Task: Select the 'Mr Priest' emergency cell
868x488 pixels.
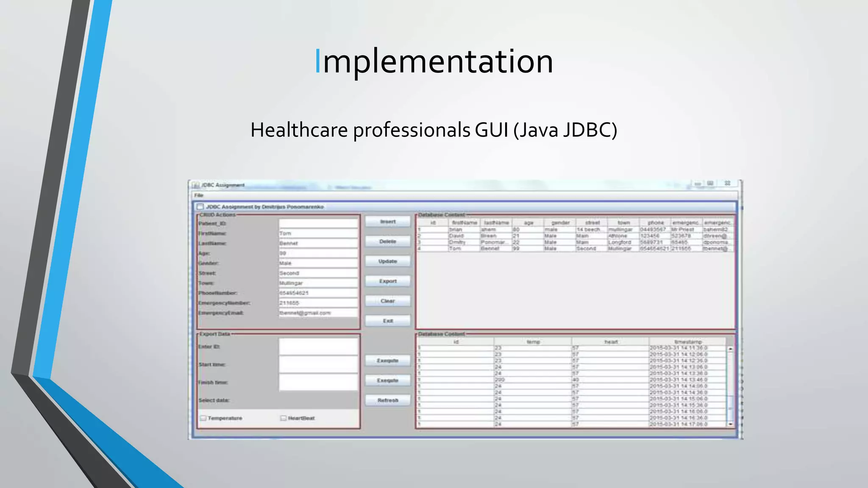Action: pos(687,230)
